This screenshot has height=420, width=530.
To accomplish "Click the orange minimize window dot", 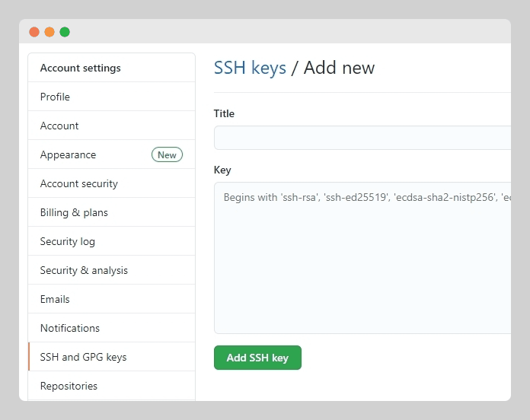I will pyautogui.click(x=49, y=32).
